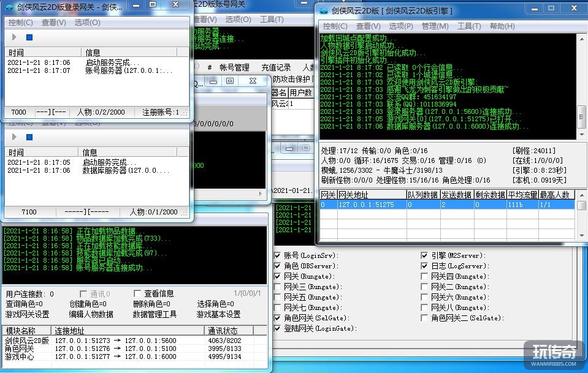The image size is (588, 373).
Task: Click 防攻击保护 tab label
Action: [291, 79]
